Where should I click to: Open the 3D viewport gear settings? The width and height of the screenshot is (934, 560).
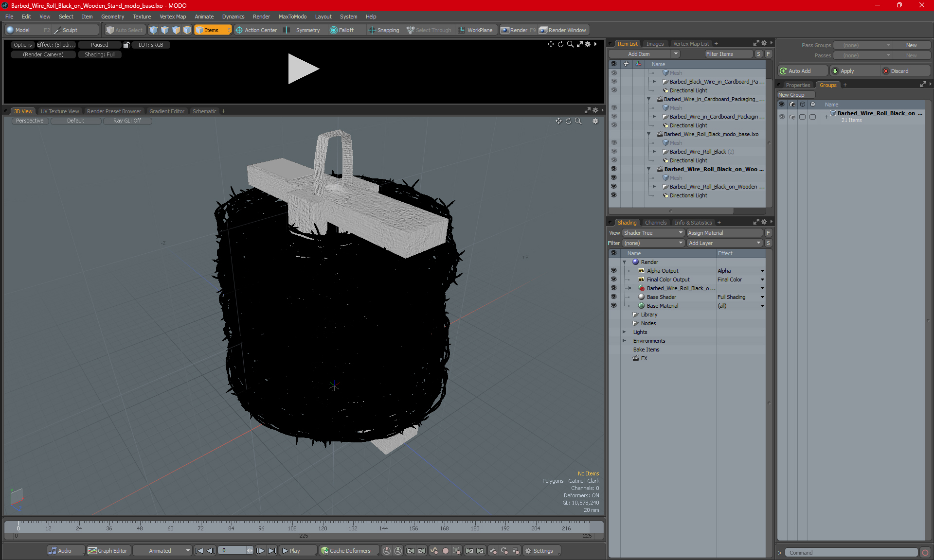(x=595, y=121)
